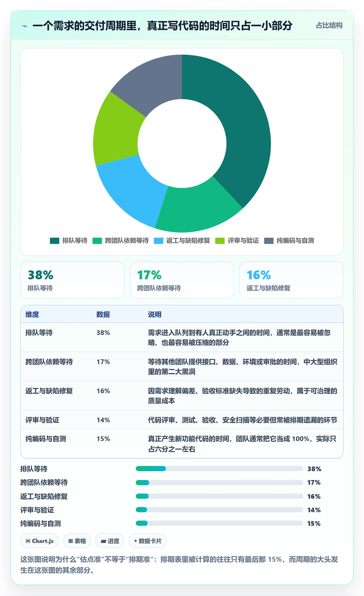Toggle the 纯编码与自测 legend color swatch

pyautogui.click(x=269, y=241)
